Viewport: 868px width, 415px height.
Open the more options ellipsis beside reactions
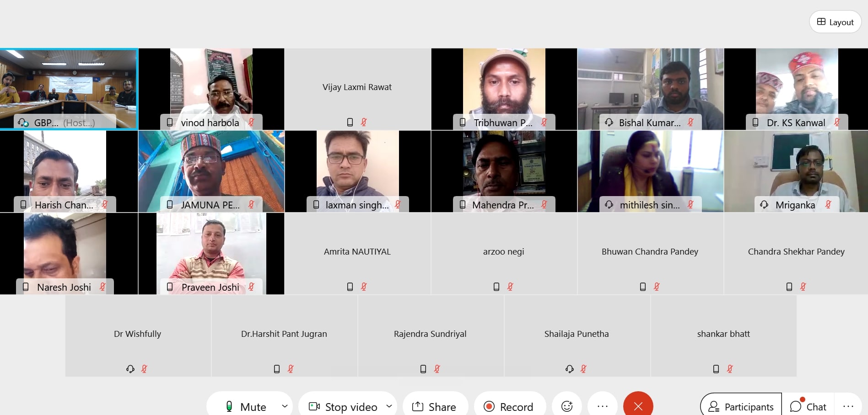tap(603, 406)
